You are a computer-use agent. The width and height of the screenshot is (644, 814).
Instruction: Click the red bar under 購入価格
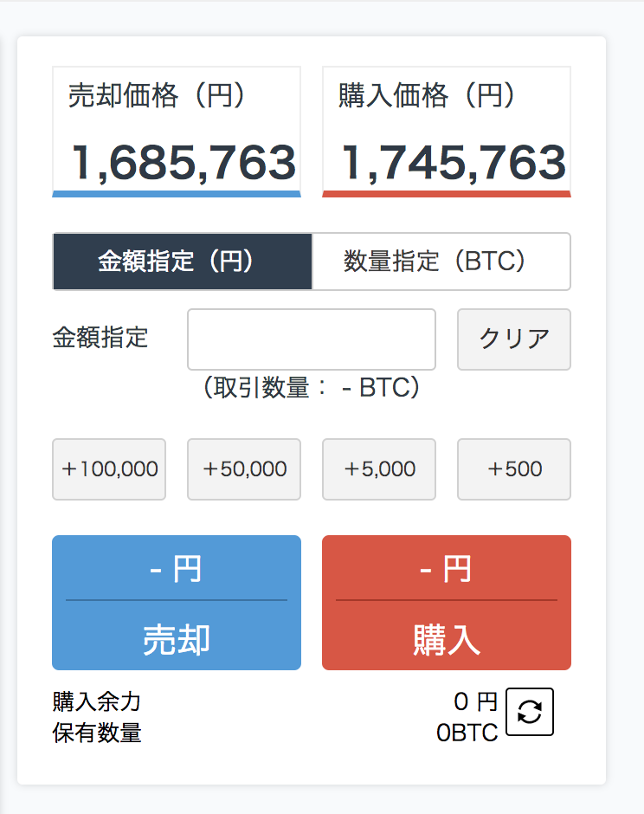pyautogui.click(x=447, y=194)
